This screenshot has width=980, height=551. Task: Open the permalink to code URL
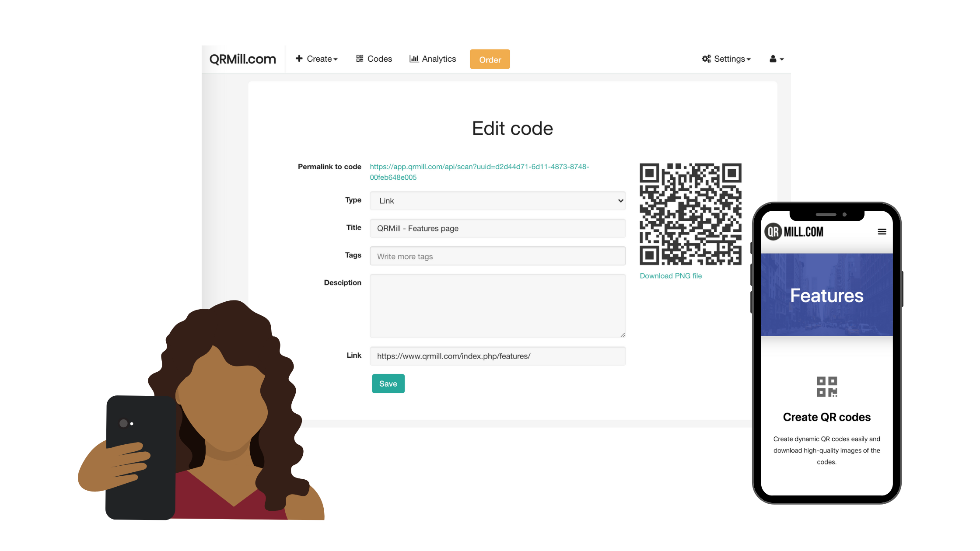tap(479, 172)
